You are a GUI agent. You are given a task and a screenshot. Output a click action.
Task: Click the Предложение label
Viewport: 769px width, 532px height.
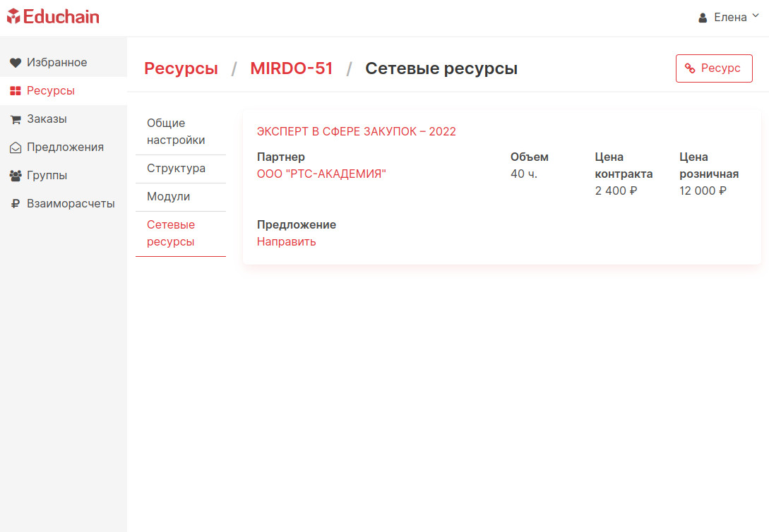coord(297,225)
